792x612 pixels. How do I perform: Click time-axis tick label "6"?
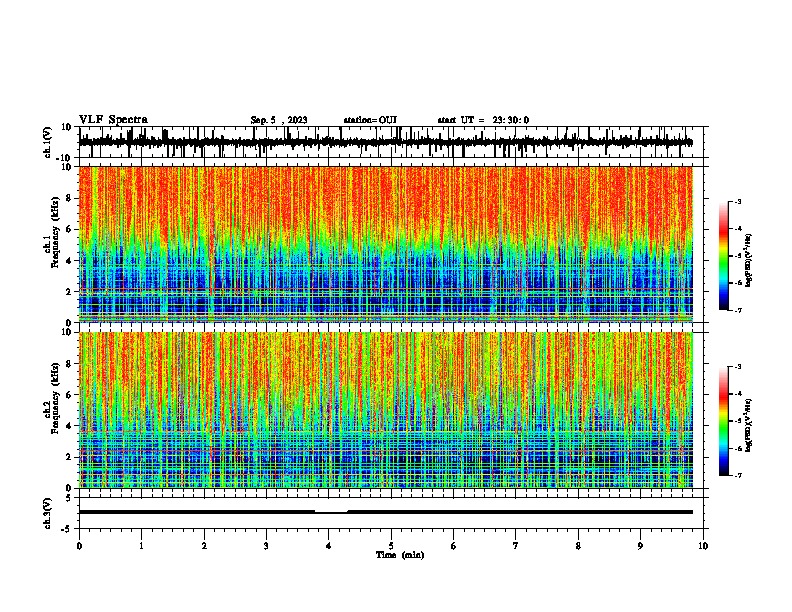click(454, 546)
